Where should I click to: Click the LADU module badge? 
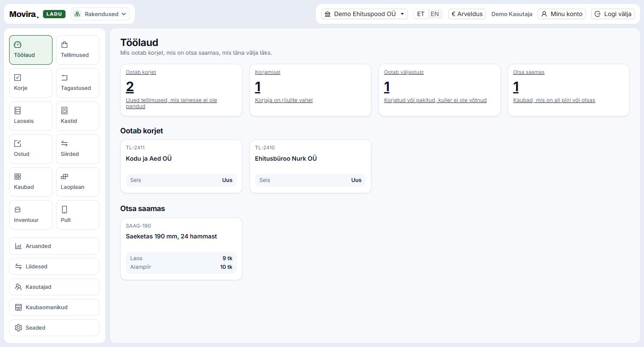(x=54, y=14)
